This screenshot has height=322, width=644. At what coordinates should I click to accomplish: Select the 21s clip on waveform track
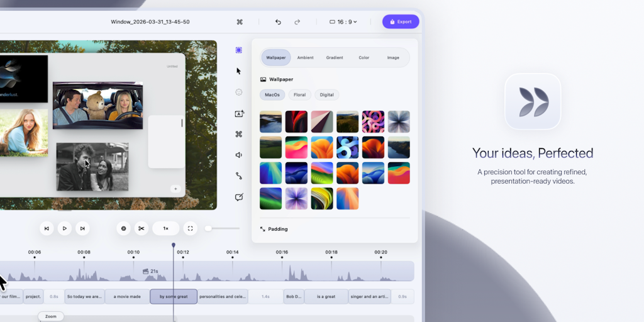point(150,272)
